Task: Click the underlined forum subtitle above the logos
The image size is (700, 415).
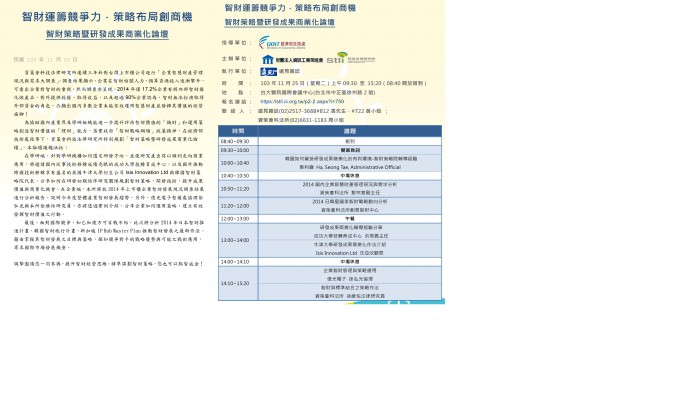Action: [279, 22]
